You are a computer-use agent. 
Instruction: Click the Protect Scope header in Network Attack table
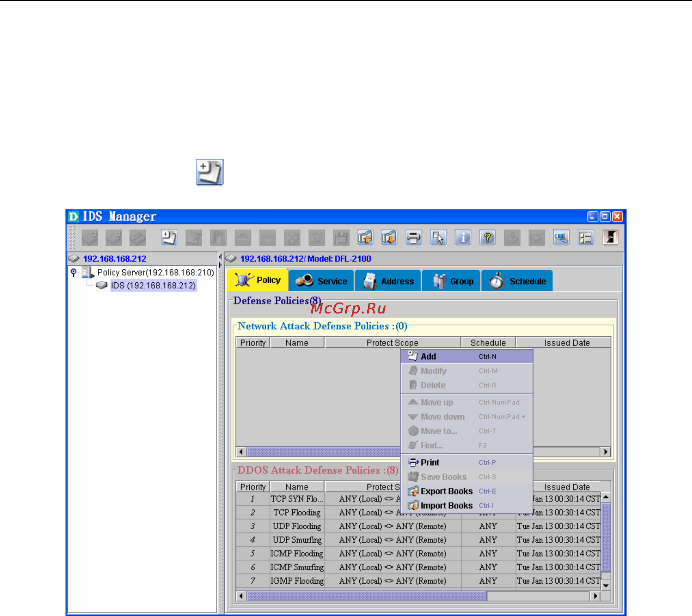(392, 343)
